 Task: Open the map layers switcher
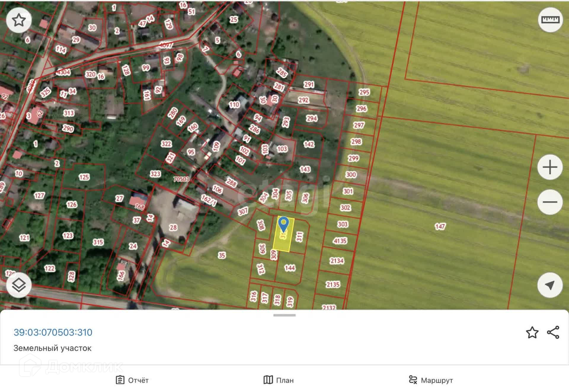[19, 285]
